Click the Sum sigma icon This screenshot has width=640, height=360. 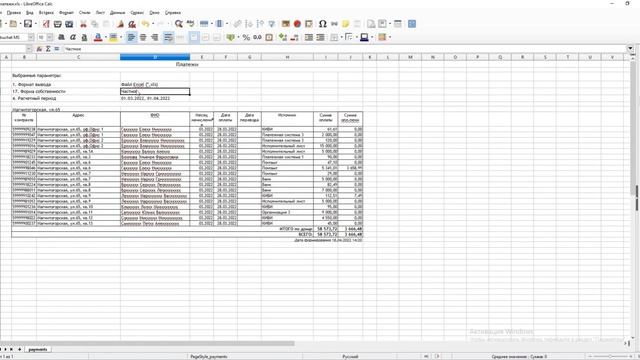pyautogui.click(x=48, y=49)
